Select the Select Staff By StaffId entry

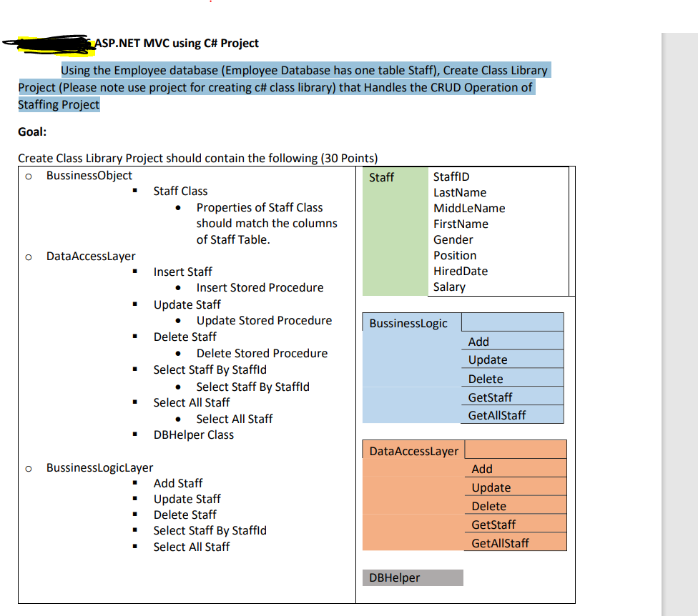(x=210, y=369)
